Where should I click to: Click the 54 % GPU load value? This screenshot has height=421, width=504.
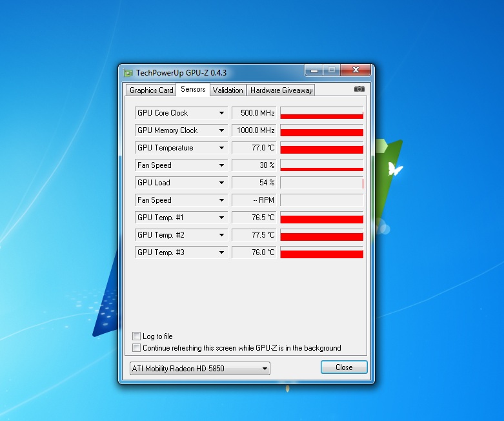click(254, 182)
